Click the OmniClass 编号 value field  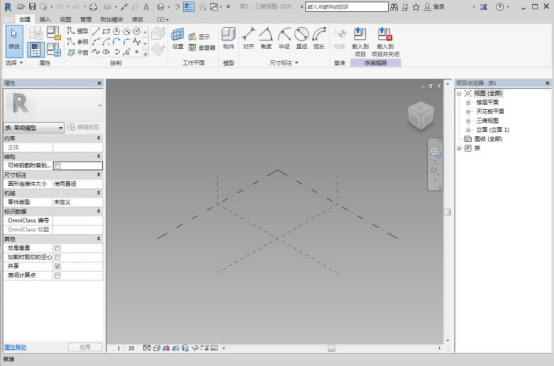78,220
